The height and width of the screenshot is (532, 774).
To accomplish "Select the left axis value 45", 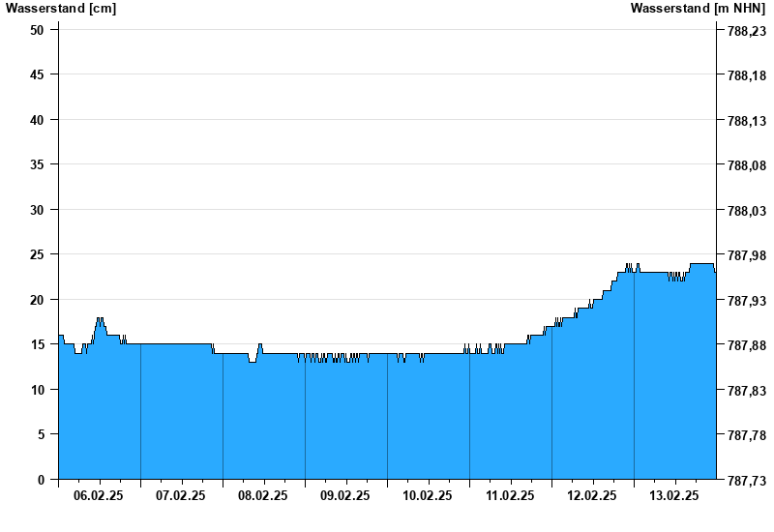I will click(37, 74).
